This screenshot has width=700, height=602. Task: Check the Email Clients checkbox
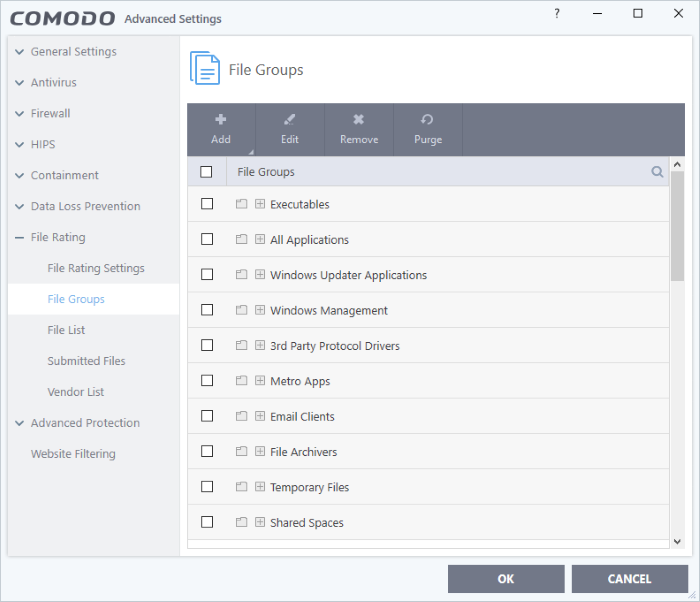pos(207,416)
